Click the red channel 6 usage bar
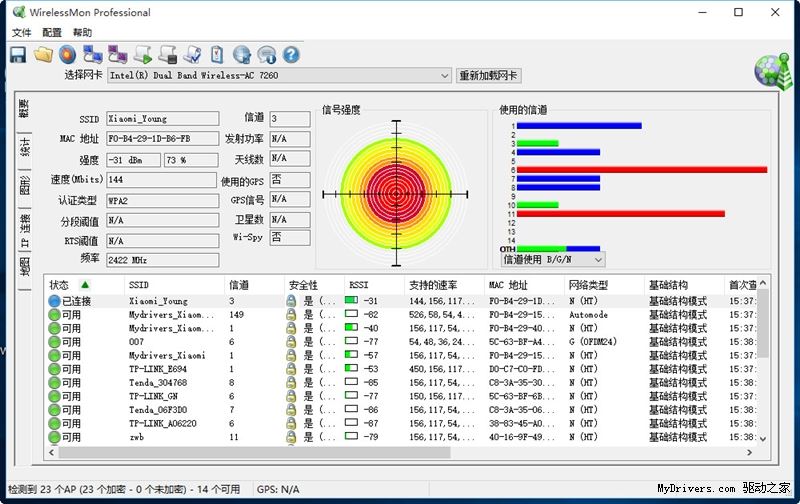800x504 pixels. pos(642,170)
